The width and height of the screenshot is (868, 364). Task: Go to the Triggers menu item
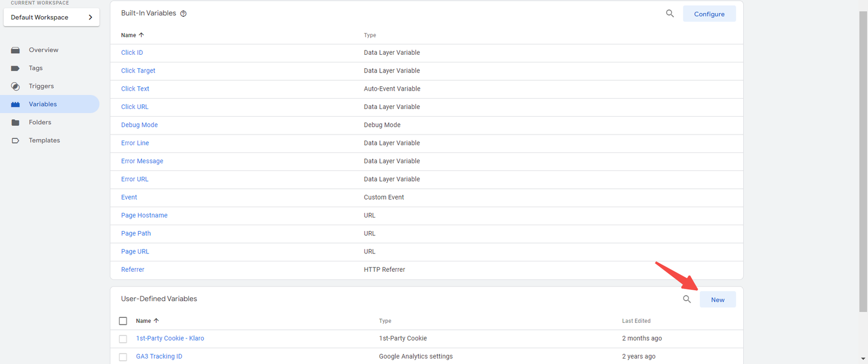point(41,86)
